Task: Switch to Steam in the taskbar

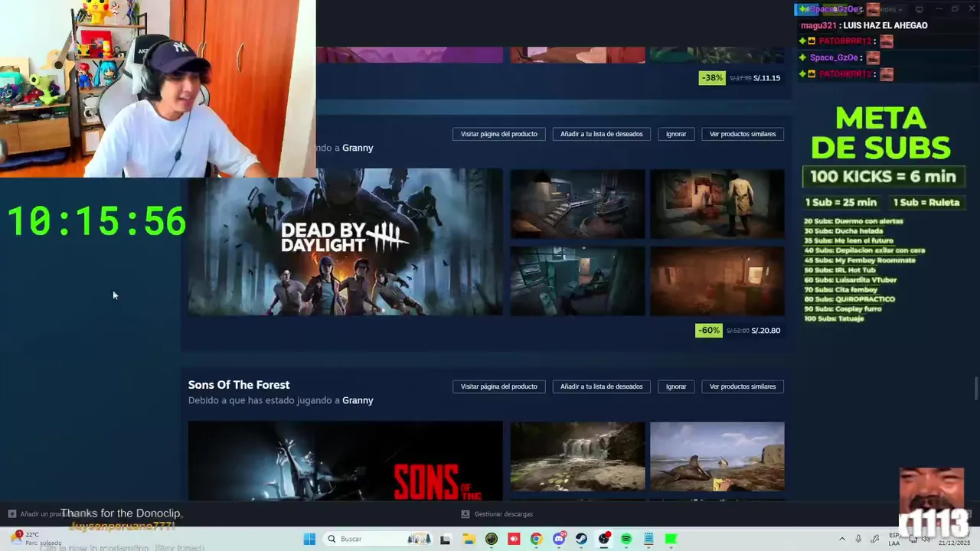Action: (x=581, y=539)
